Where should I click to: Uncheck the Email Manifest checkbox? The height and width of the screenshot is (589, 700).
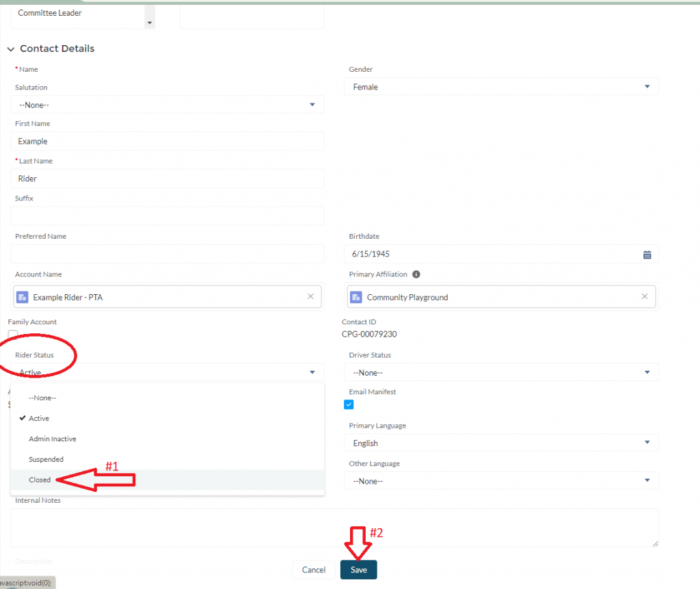coord(349,404)
